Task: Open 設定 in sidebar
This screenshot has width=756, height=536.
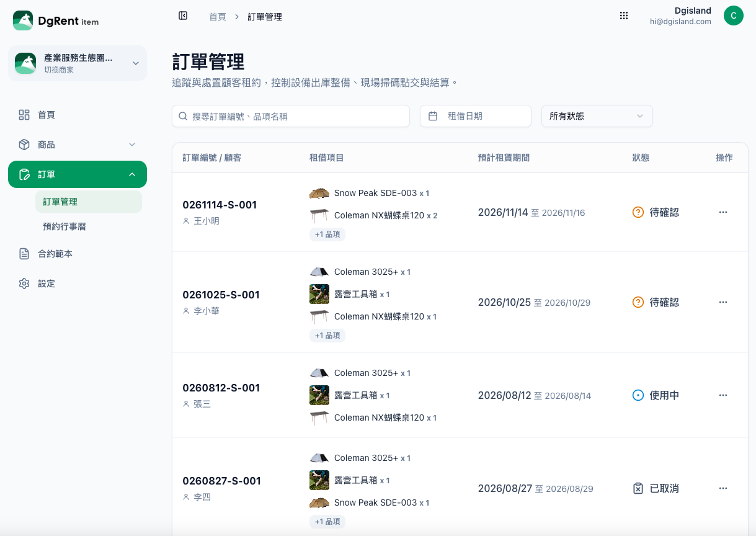Action: pos(78,284)
